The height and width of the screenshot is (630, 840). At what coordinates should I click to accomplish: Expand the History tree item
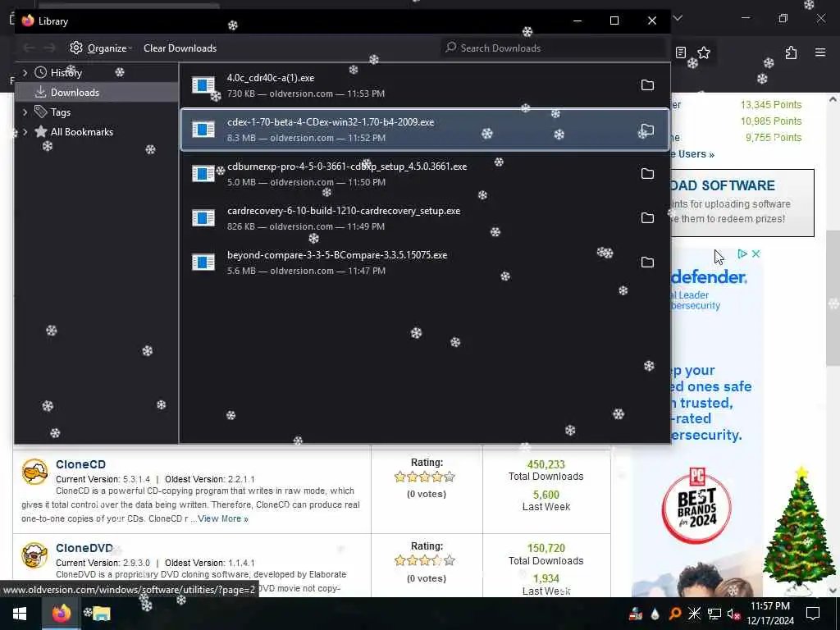pos(25,72)
